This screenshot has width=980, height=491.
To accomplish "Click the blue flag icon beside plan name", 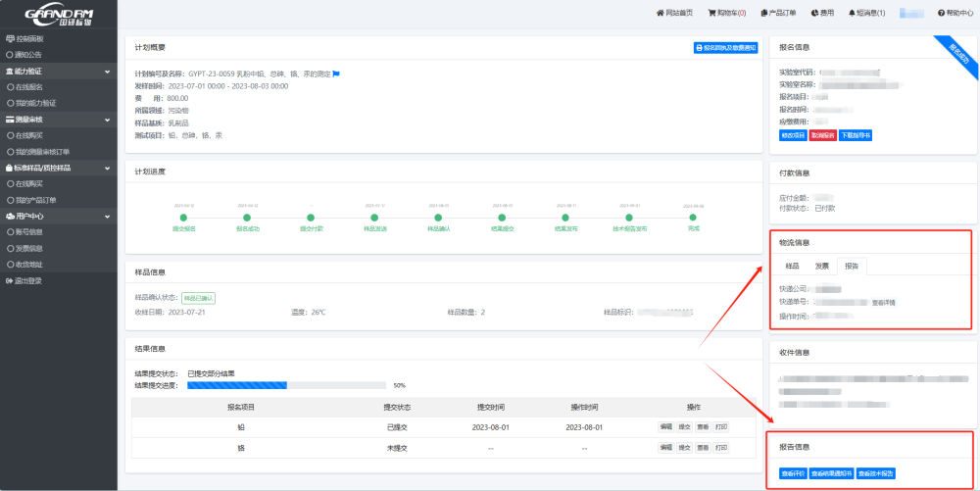I will click(x=336, y=74).
